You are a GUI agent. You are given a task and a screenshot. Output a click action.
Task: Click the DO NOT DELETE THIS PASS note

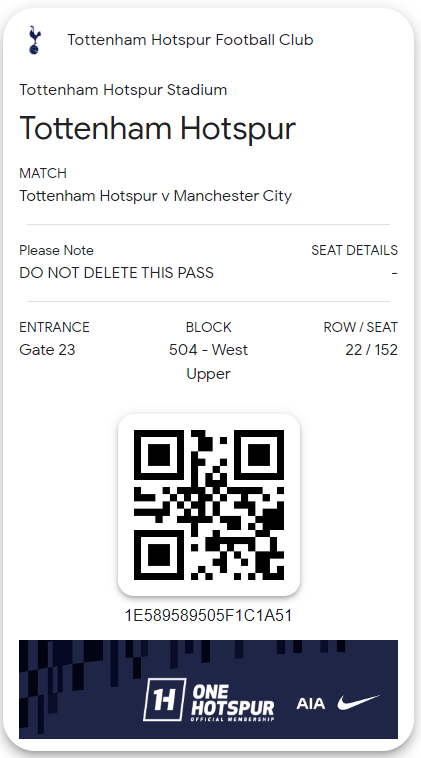(x=116, y=273)
